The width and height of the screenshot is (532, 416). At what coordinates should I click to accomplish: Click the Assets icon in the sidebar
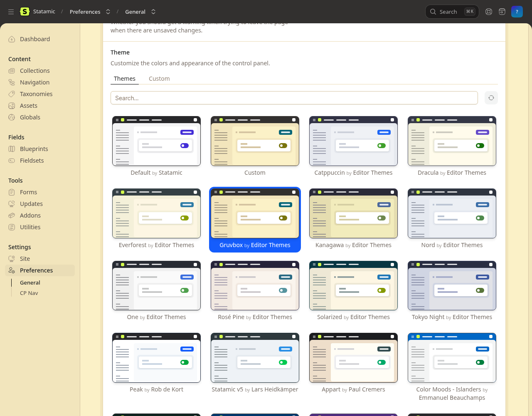coord(12,106)
